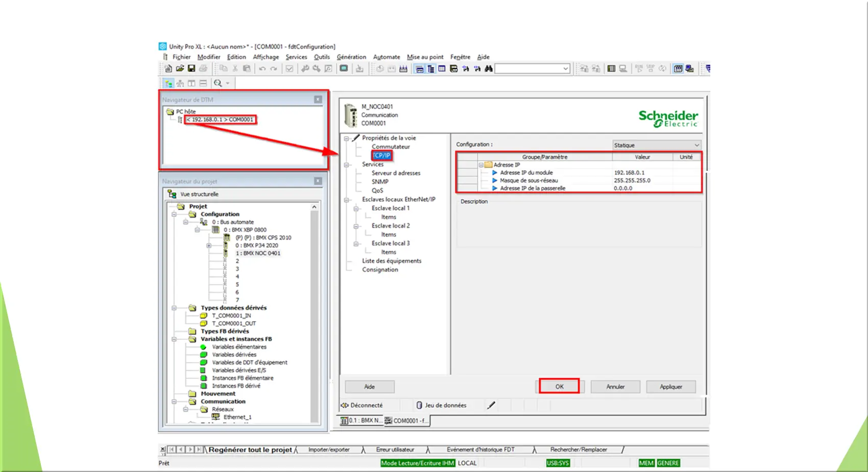Close the Navigateur du projet panel
Viewport: 868px width, 472px height.
point(318,181)
